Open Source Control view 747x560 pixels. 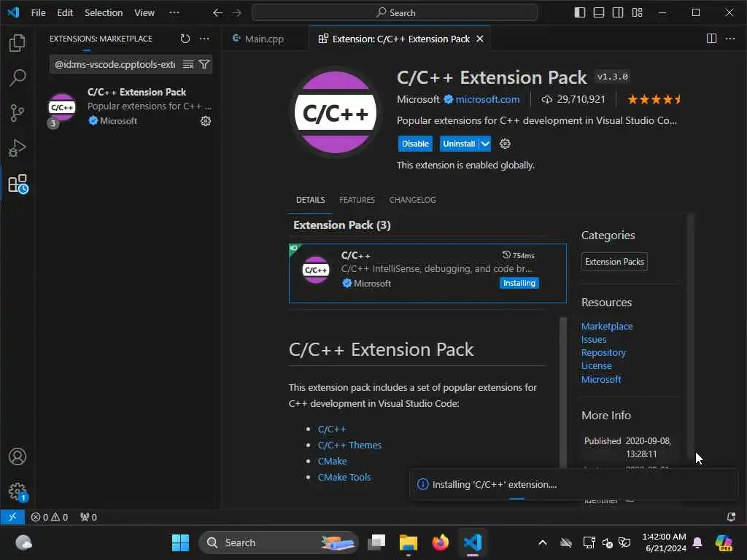18,113
